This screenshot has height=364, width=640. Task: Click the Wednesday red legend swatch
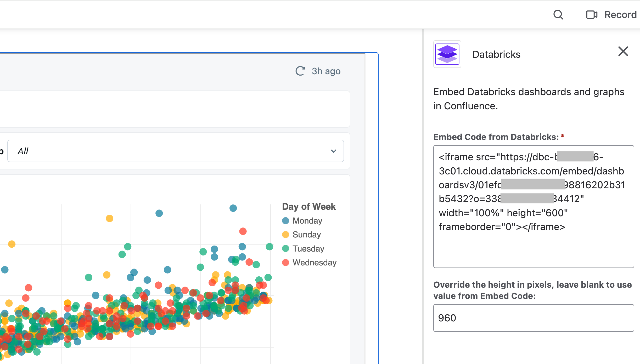pos(285,263)
